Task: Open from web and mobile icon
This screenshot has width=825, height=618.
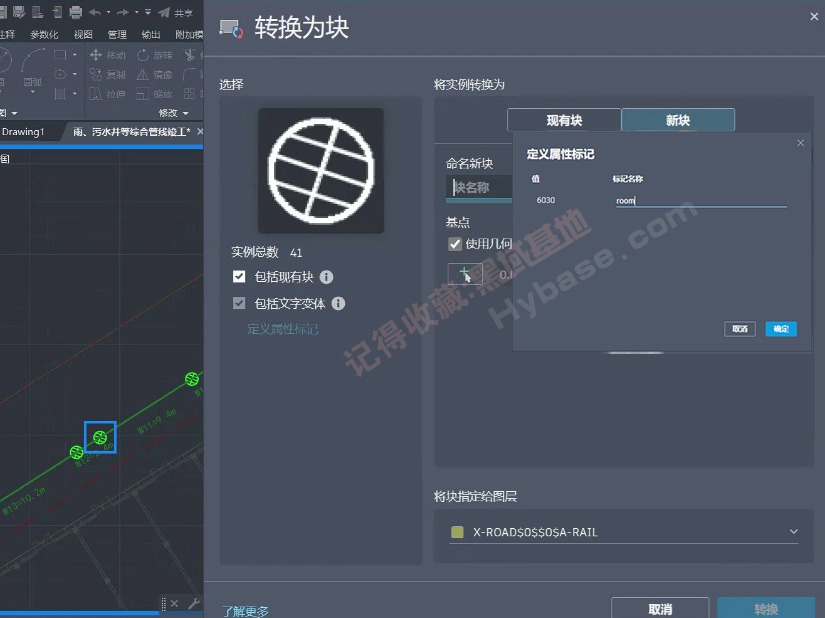Action: click(x=38, y=12)
